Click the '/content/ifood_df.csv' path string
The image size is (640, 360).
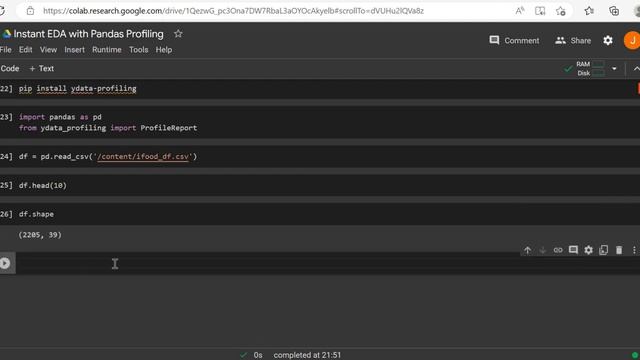click(143, 157)
